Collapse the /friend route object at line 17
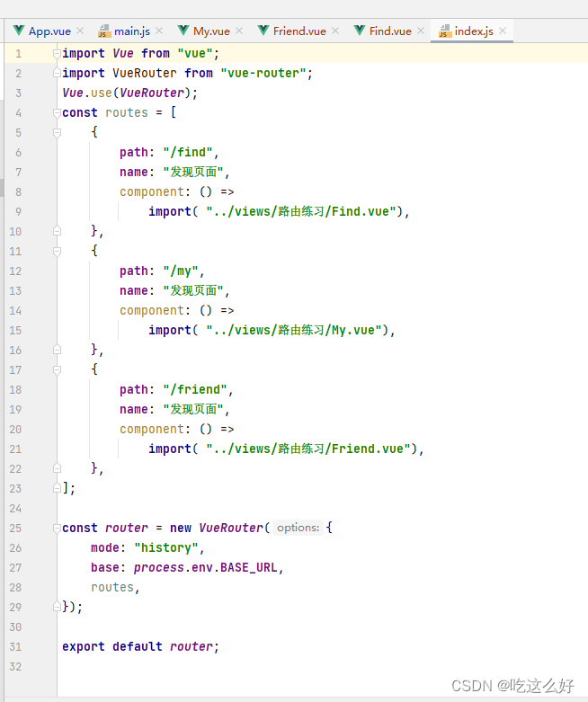The height and width of the screenshot is (702, 588). 57,369
